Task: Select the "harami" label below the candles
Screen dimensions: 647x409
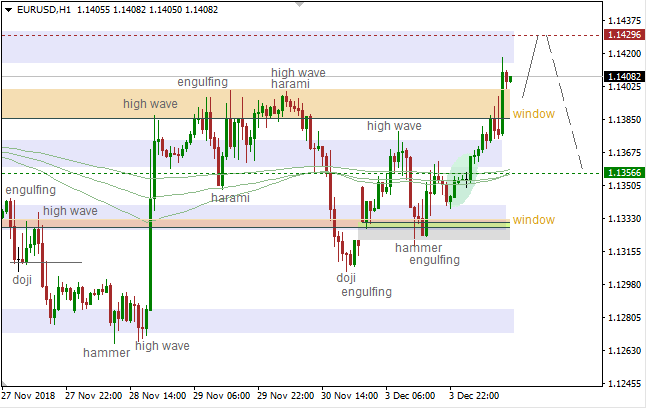Action: [x=231, y=198]
